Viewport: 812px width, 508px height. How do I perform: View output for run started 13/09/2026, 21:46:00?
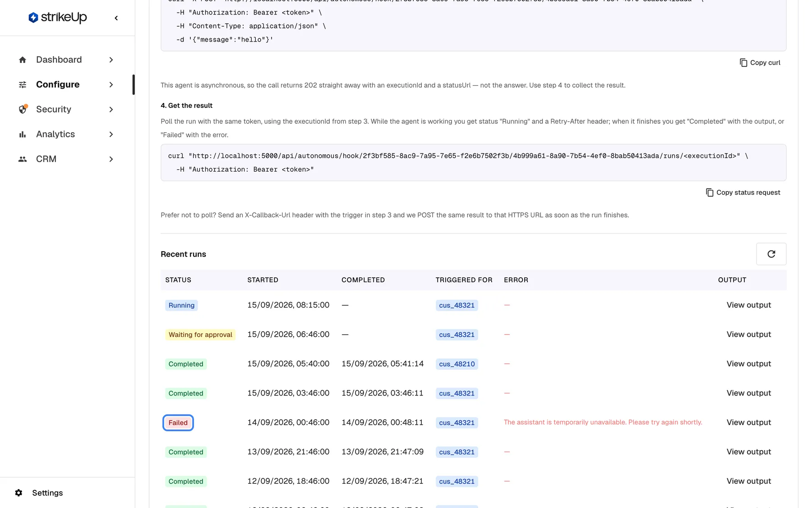749,452
